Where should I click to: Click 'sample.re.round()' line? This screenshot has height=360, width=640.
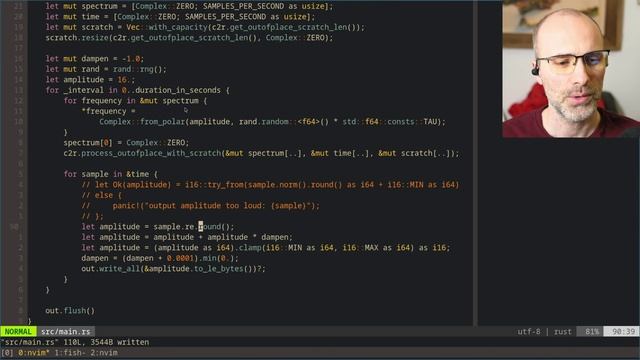158,227
